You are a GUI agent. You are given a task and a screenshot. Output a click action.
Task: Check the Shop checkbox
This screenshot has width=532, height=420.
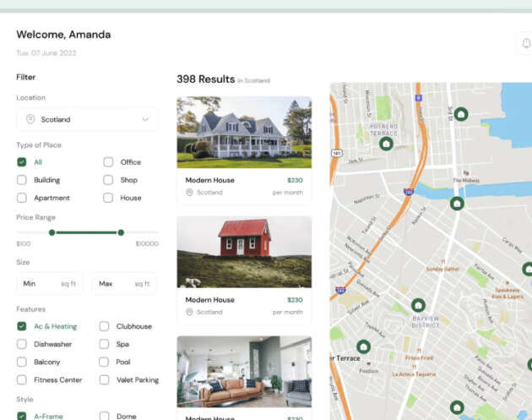click(108, 180)
